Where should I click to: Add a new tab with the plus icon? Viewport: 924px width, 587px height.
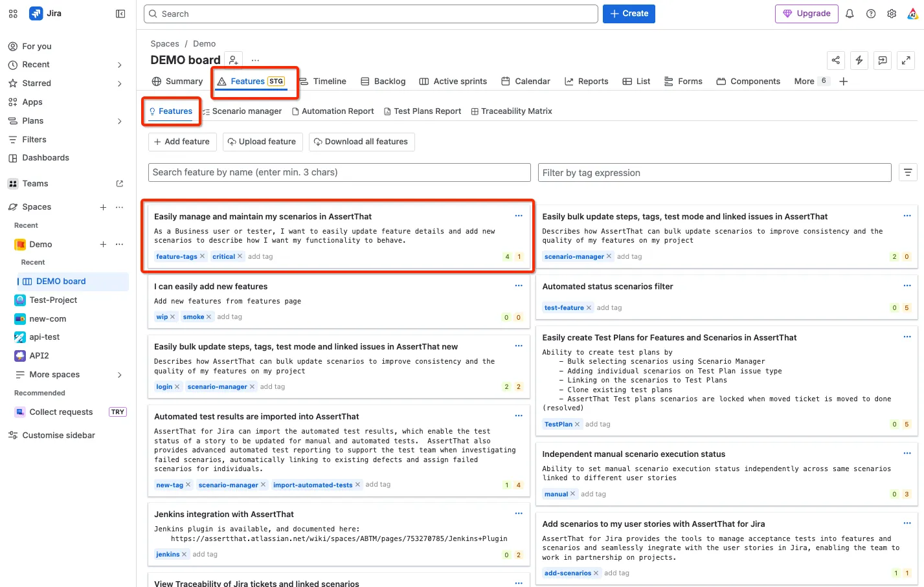click(x=843, y=82)
